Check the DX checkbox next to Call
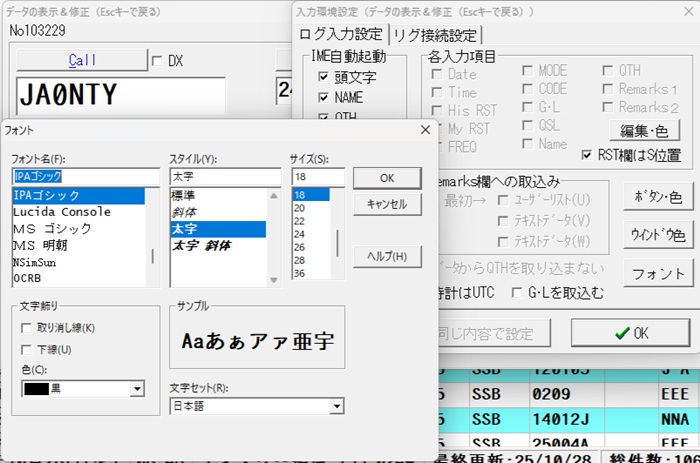This screenshot has width=700, height=463. point(155,61)
